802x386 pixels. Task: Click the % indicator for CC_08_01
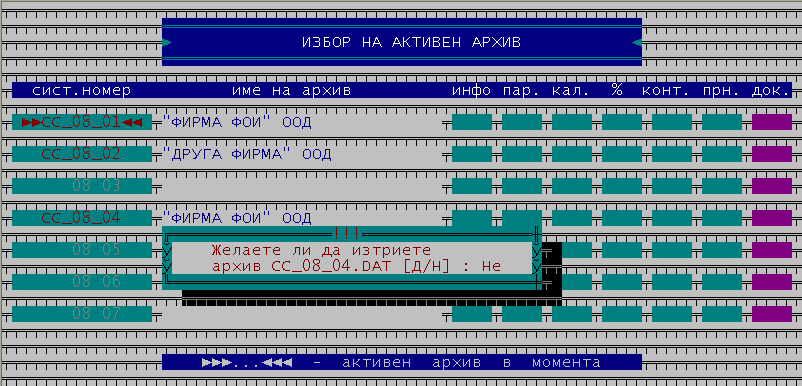(621, 122)
